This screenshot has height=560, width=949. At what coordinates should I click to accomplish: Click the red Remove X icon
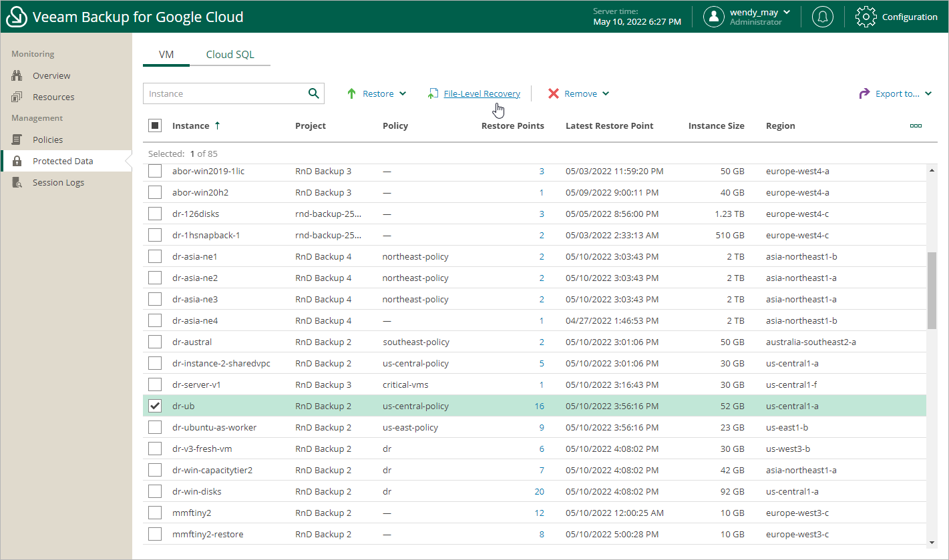(554, 93)
